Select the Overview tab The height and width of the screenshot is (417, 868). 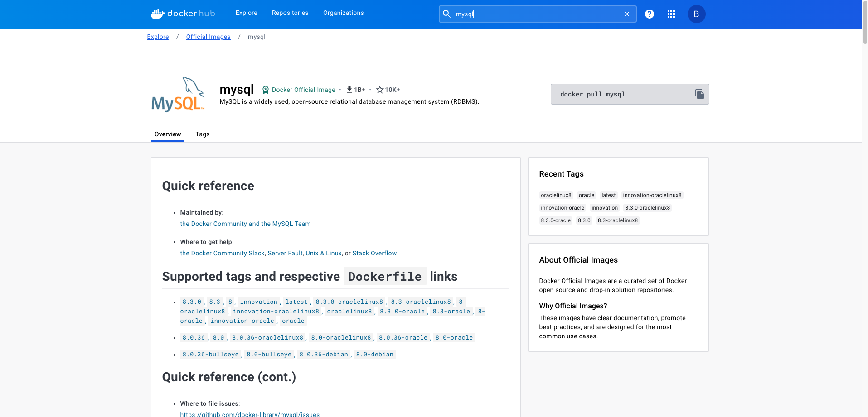tap(167, 134)
